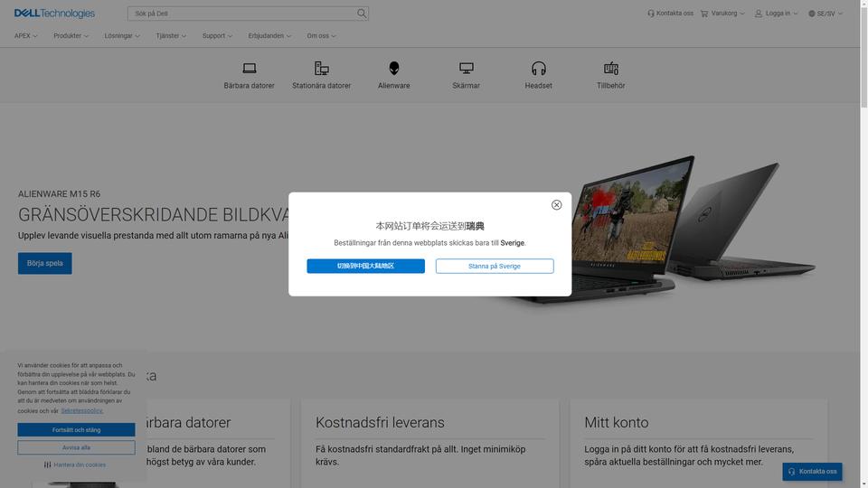Close the shipping country dialog
The height and width of the screenshot is (488, 868).
click(x=556, y=205)
